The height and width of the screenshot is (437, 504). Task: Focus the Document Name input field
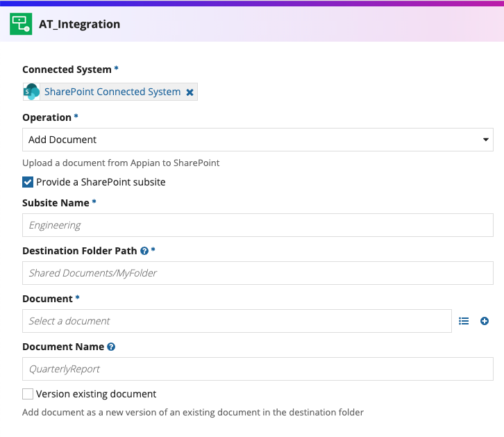[258, 369]
